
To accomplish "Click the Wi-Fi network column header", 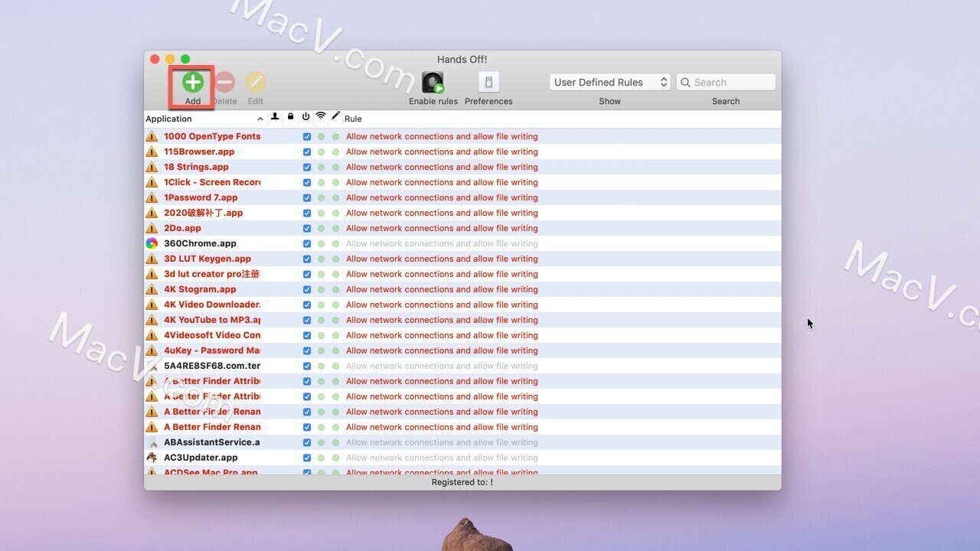I will [321, 117].
